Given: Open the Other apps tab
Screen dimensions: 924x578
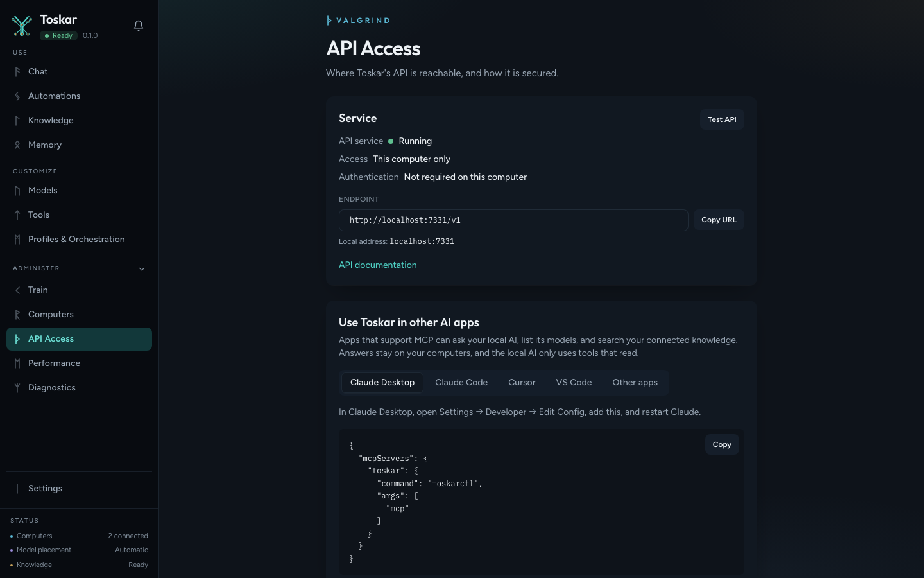Looking at the screenshot, I should 635,383.
